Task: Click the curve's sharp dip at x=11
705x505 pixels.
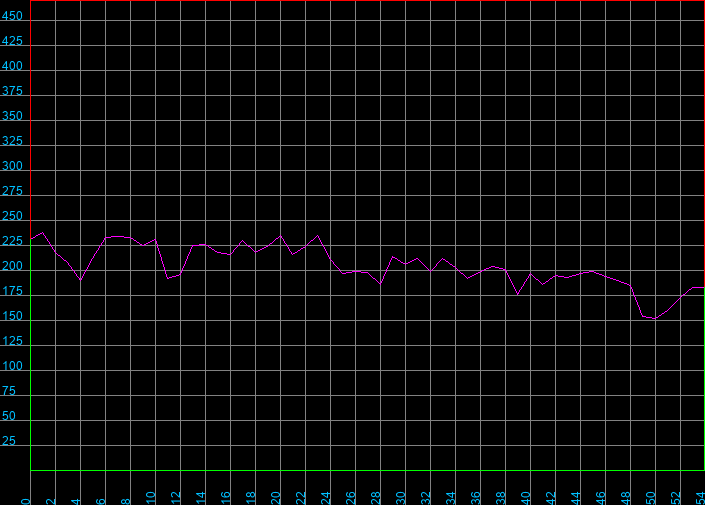Action: click(x=168, y=278)
